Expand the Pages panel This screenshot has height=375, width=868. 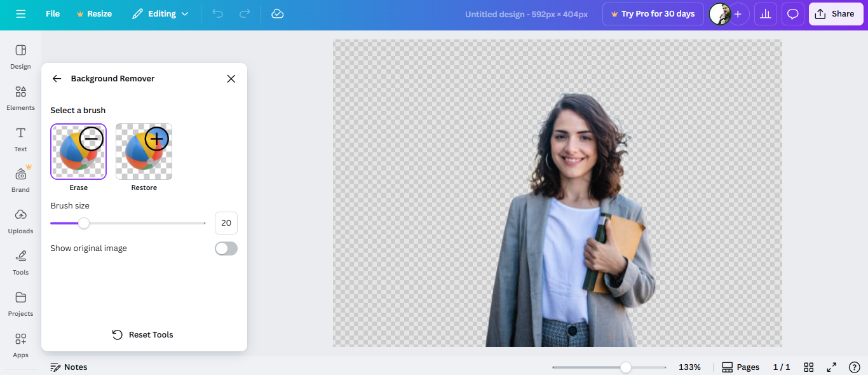(x=740, y=367)
